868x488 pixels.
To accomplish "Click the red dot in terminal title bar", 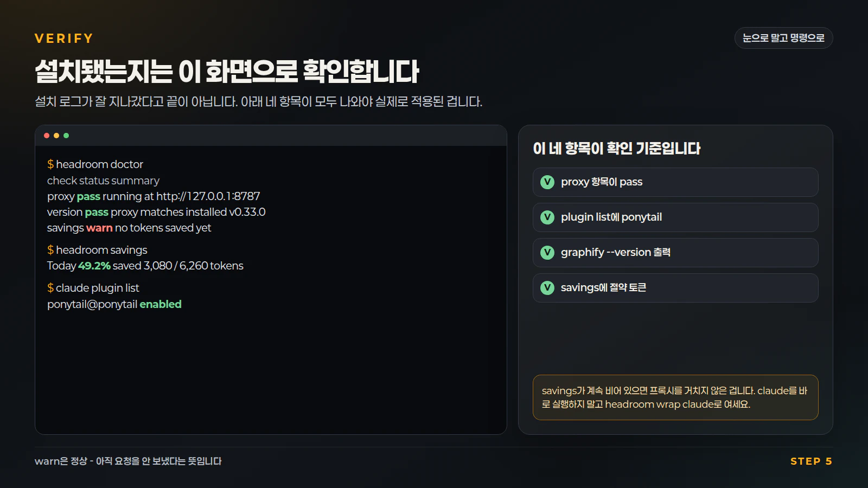I will pos(47,136).
